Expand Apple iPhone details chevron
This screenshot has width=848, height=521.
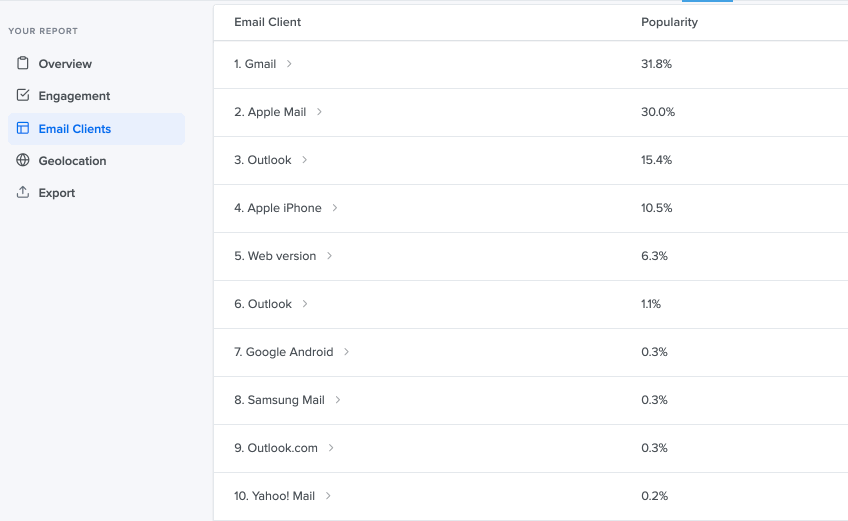coord(335,208)
